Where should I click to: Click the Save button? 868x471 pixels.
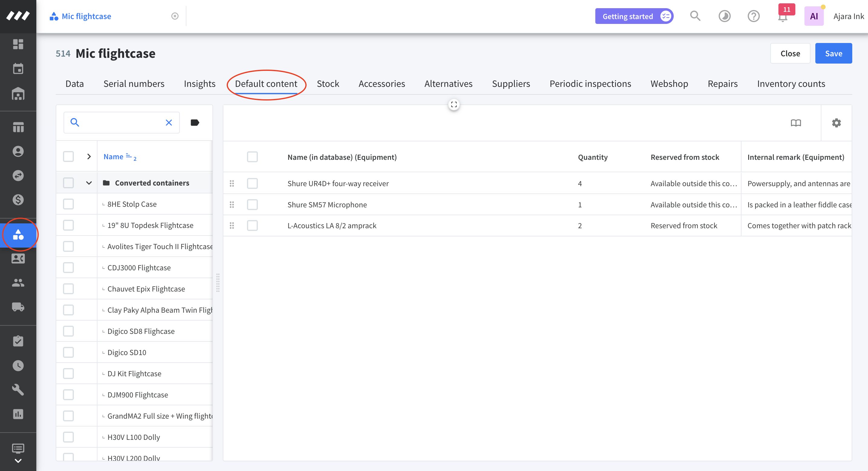click(x=833, y=53)
